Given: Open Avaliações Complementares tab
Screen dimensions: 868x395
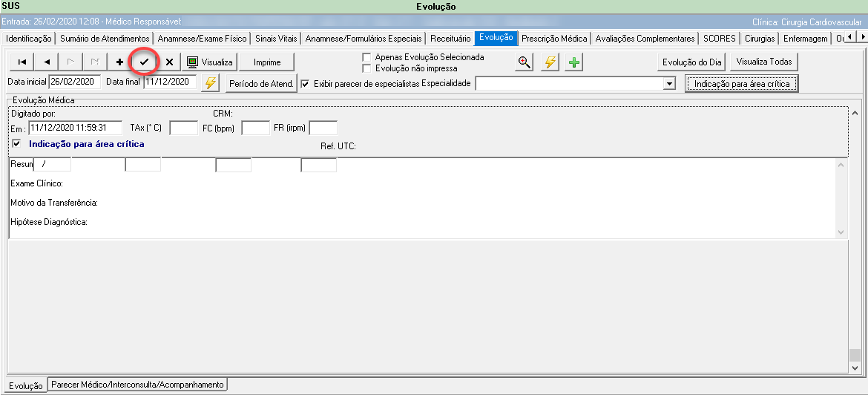Looking at the screenshot, I should [x=645, y=39].
